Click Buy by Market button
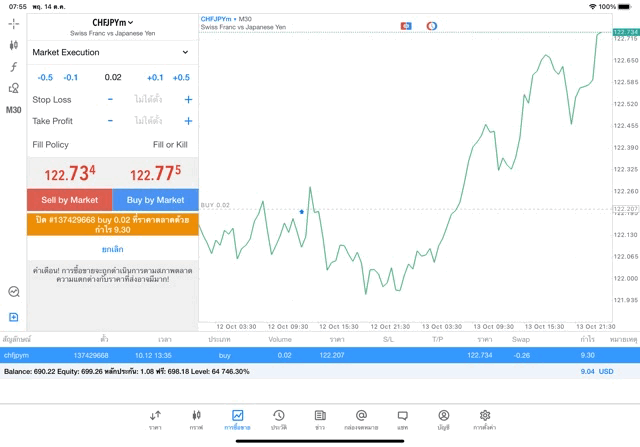Image resolution: width=640 pixels, height=447 pixels. (156, 200)
